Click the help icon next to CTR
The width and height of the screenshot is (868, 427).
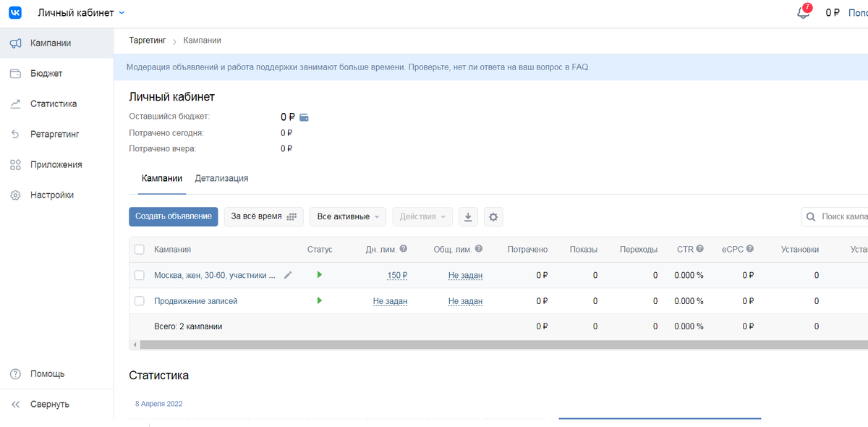coord(701,249)
